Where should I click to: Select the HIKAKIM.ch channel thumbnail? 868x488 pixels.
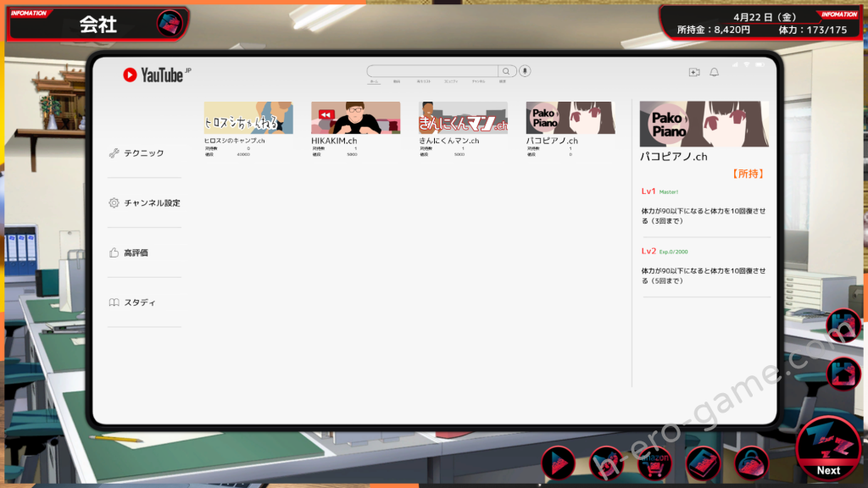coord(355,118)
